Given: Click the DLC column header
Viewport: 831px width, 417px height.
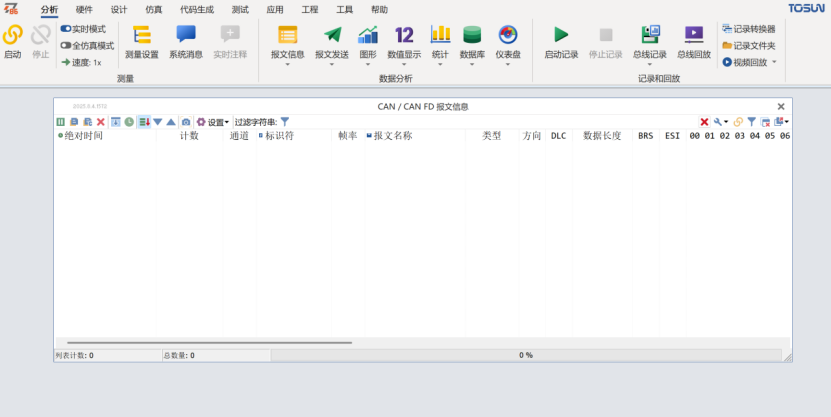Looking at the screenshot, I should (x=559, y=136).
